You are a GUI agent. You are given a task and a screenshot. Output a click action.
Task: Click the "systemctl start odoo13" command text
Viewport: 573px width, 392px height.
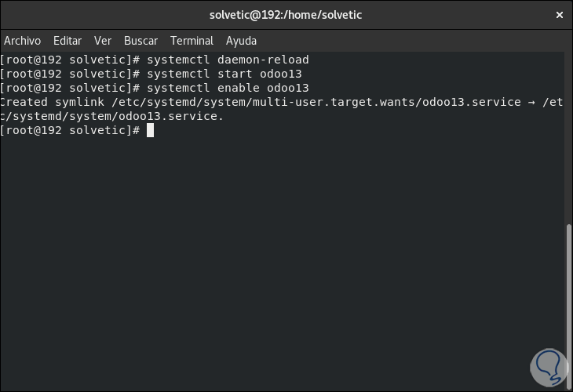(224, 74)
